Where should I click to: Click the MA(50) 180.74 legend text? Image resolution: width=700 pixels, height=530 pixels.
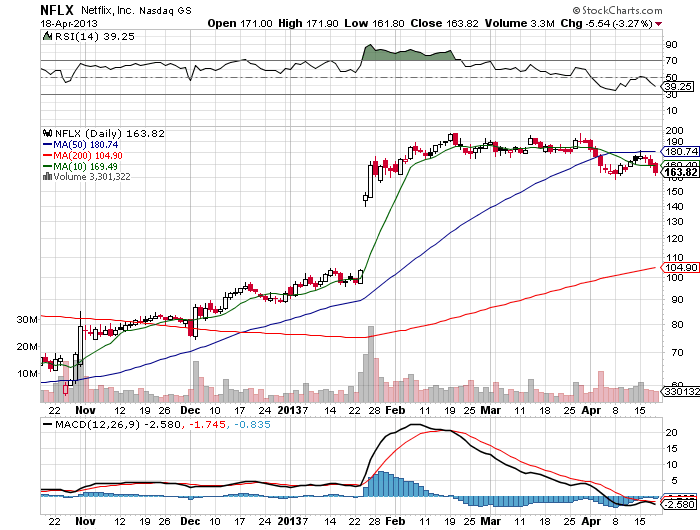(86, 144)
